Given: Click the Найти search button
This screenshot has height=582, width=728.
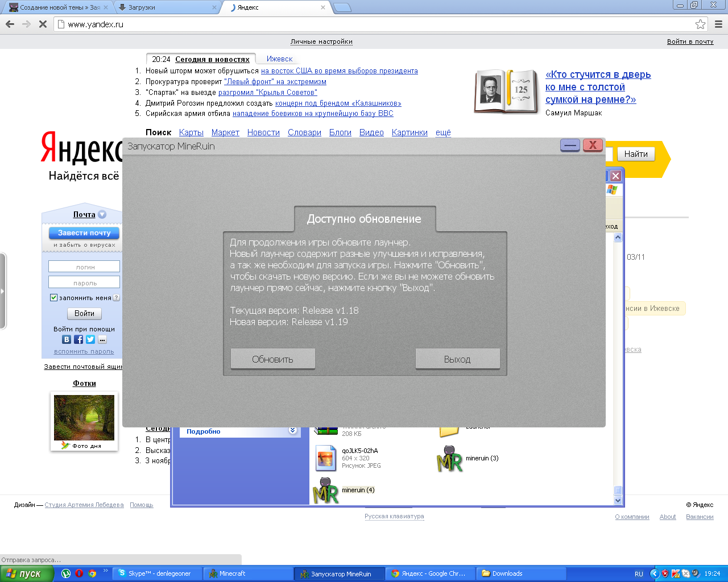Looking at the screenshot, I should (636, 154).
